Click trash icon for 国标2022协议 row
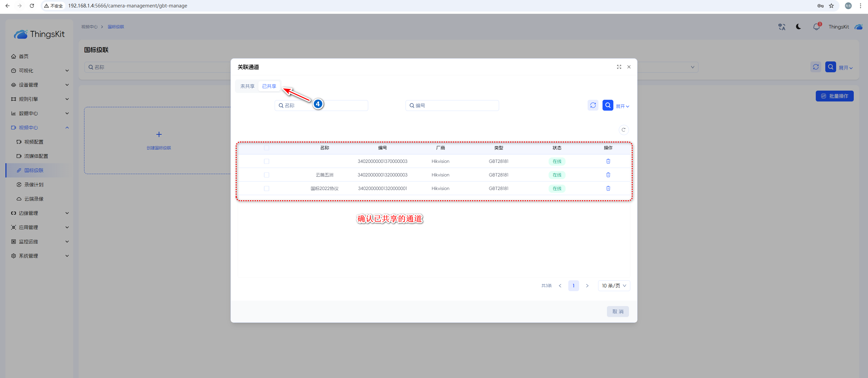 (x=608, y=188)
